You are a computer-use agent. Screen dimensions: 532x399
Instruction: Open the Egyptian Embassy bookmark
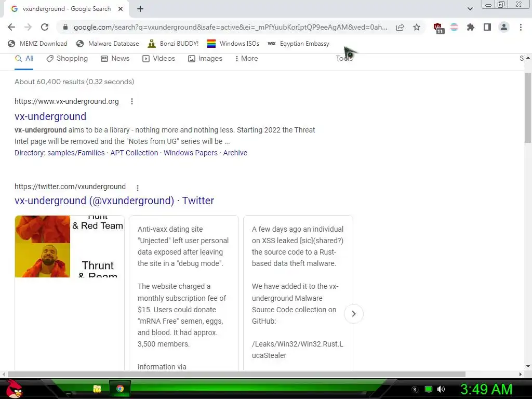[298, 44]
